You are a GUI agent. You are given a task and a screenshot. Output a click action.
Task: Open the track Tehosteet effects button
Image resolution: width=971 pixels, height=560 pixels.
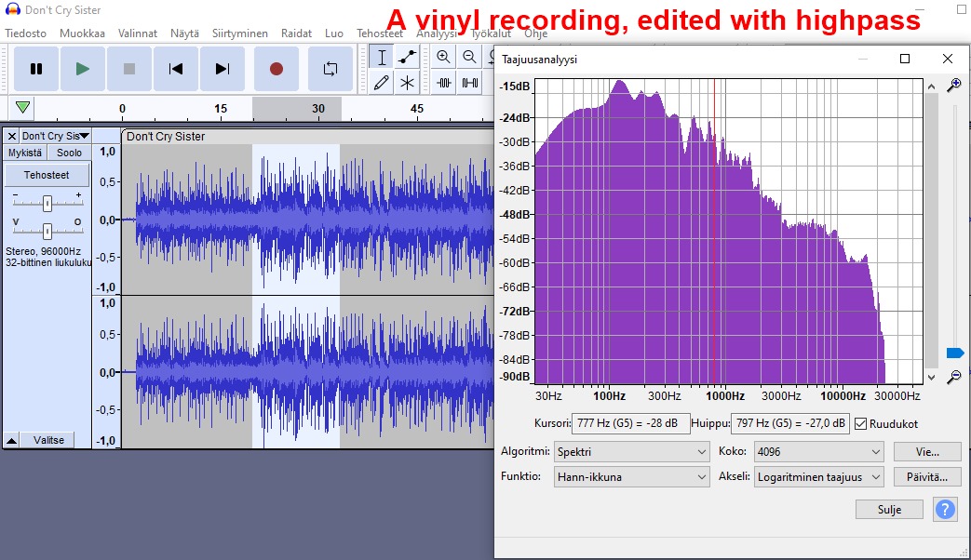47,175
